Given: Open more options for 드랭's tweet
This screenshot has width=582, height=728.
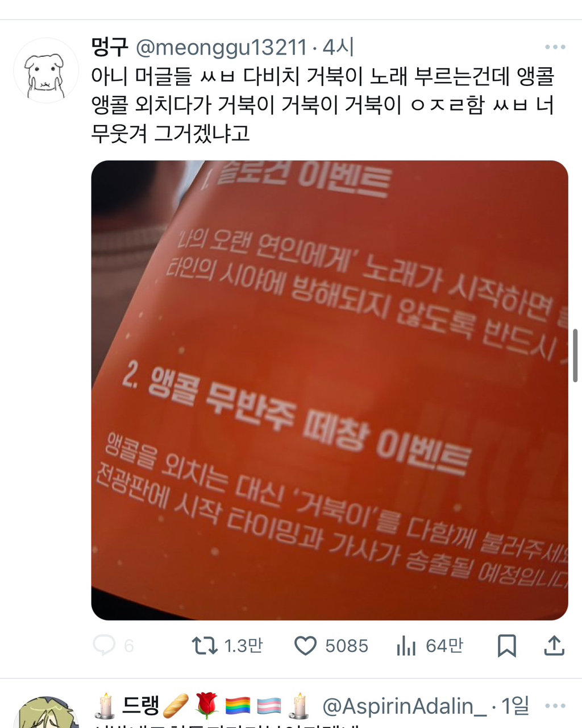Looking at the screenshot, I should tap(555, 706).
